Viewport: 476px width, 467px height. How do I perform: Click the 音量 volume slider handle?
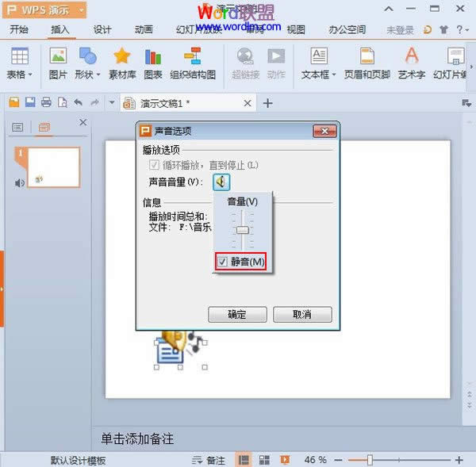pyautogui.click(x=243, y=230)
